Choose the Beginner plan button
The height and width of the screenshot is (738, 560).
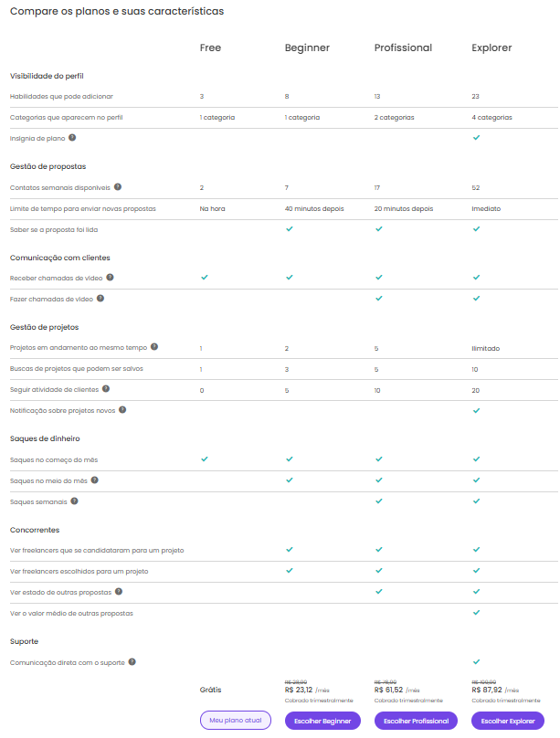point(323,721)
